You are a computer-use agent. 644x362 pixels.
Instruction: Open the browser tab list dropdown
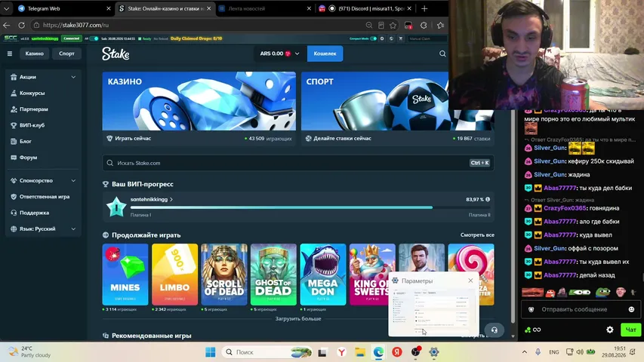click(6, 8)
